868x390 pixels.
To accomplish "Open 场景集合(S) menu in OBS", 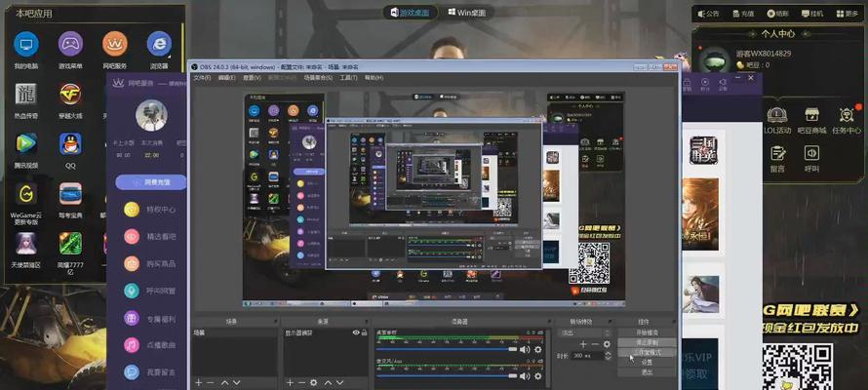I will tap(318, 78).
